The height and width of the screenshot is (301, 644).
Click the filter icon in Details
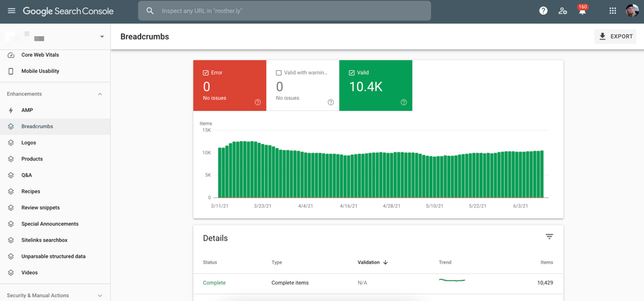pos(549,237)
